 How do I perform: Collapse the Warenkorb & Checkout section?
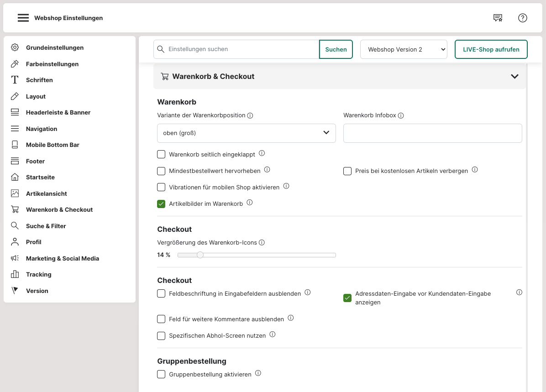(x=514, y=76)
